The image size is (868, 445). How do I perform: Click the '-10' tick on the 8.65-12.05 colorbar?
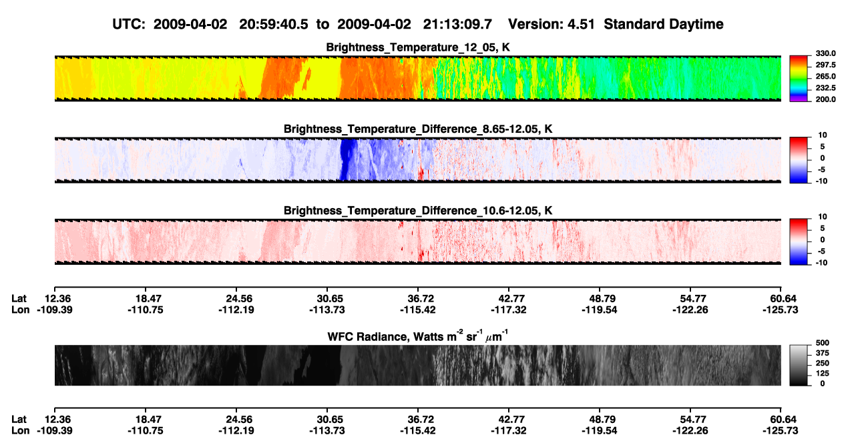(x=821, y=181)
